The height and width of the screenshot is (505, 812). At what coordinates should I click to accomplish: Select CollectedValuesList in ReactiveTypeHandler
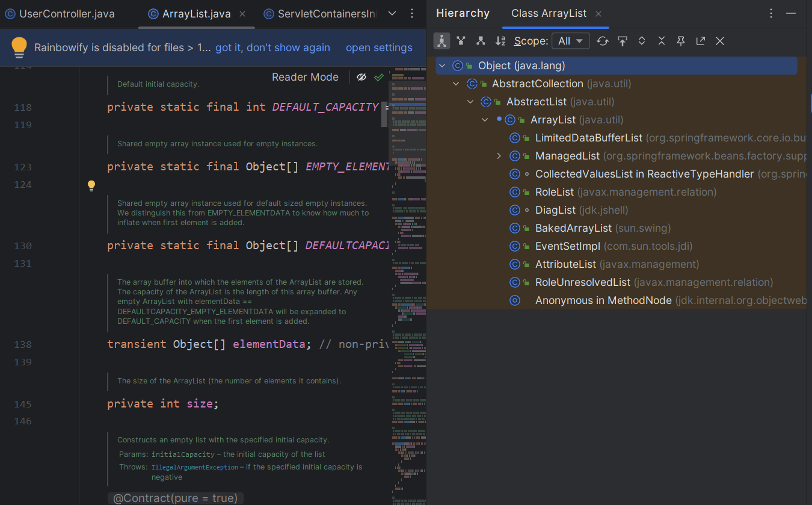[x=617, y=174]
